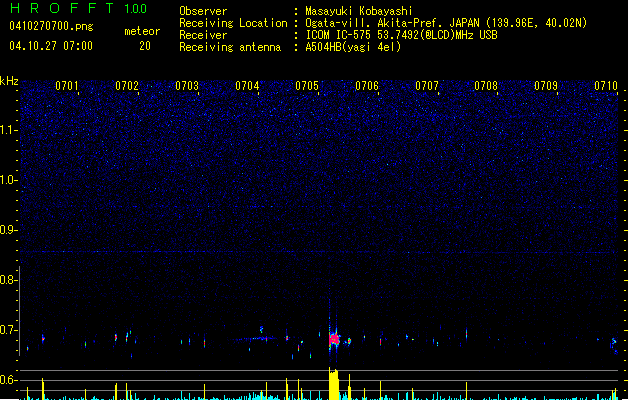Screen dimensions: 629x400
Task: Click the 0705 time marker
Action: coord(307,86)
